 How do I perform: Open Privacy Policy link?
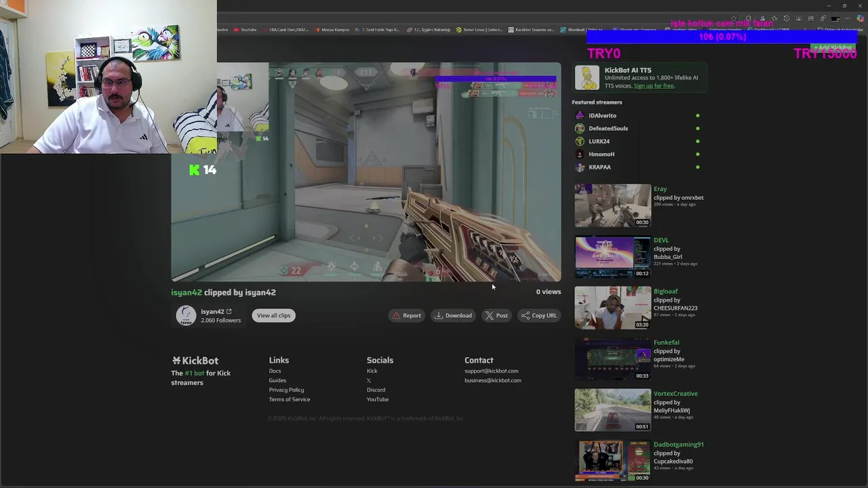pos(286,390)
